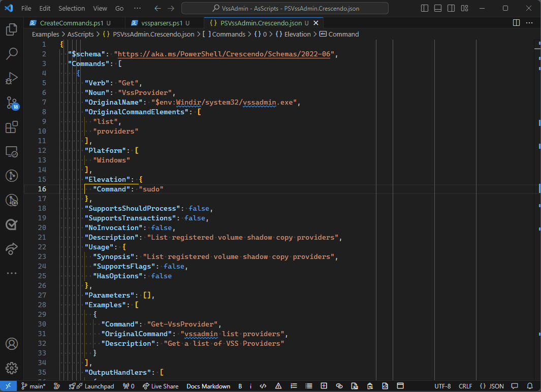Open Source Control with 18 pending changes

[11, 103]
